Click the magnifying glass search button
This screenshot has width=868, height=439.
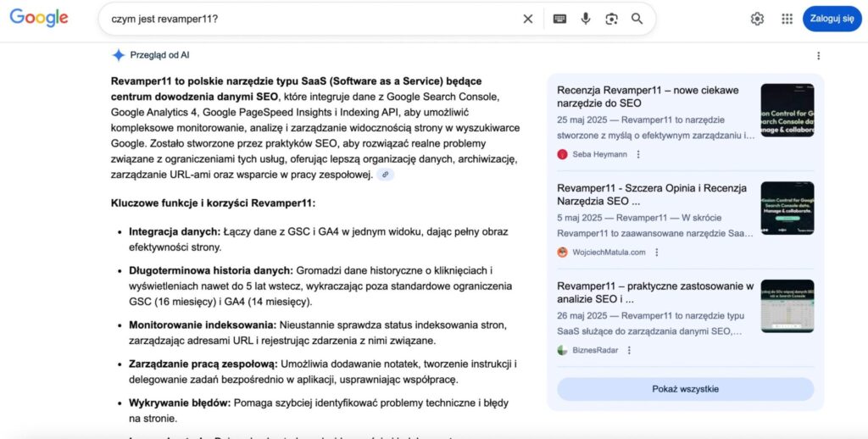click(x=637, y=19)
